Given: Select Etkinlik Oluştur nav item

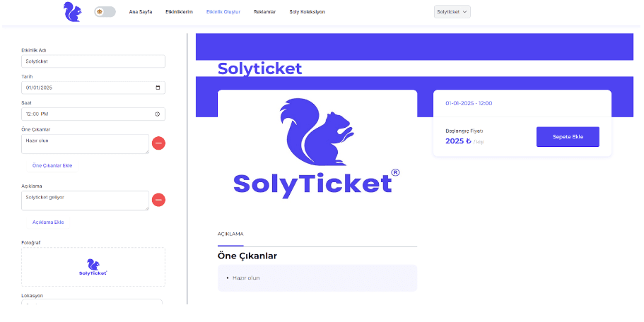Looking at the screenshot, I should [x=223, y=12].
